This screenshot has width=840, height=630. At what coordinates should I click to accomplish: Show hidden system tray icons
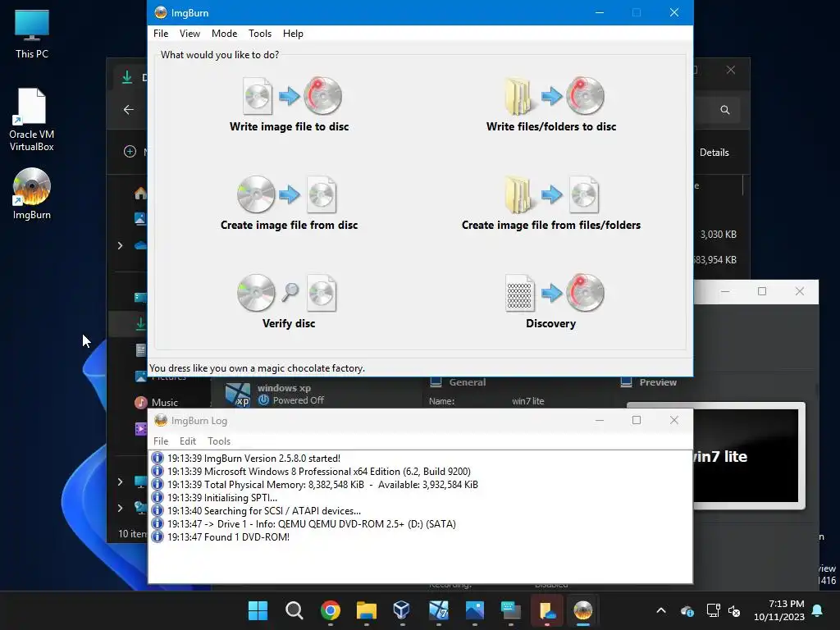pos(661,610)
